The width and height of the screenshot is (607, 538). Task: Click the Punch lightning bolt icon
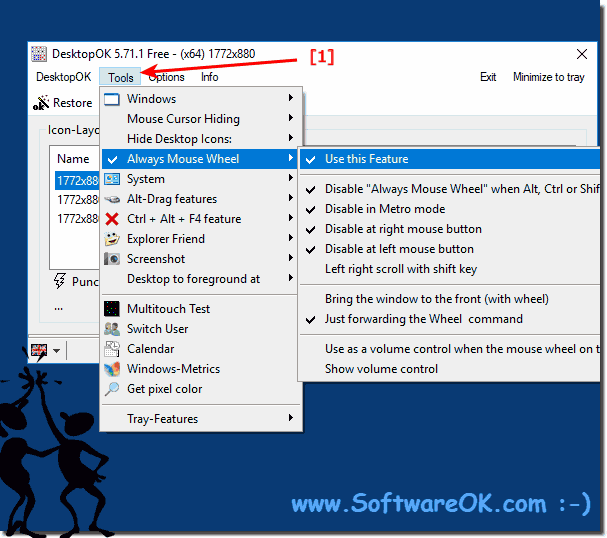(59, 281)
